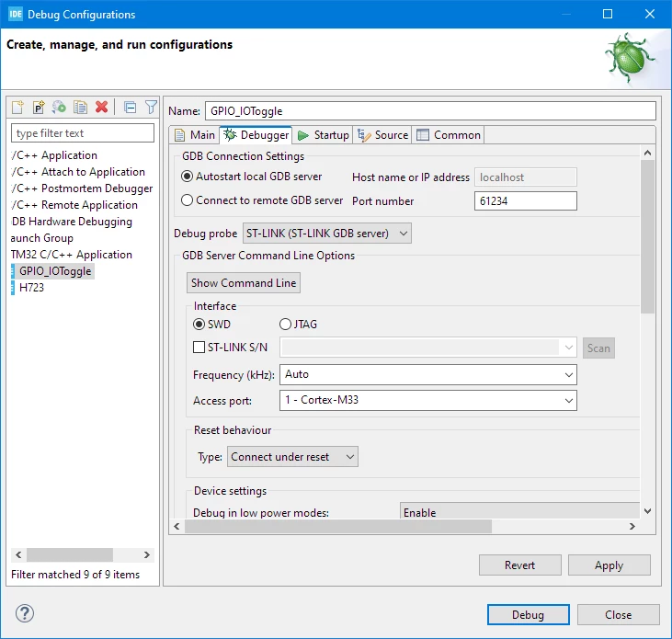Open Debug probe dropdown

(327, 234)
